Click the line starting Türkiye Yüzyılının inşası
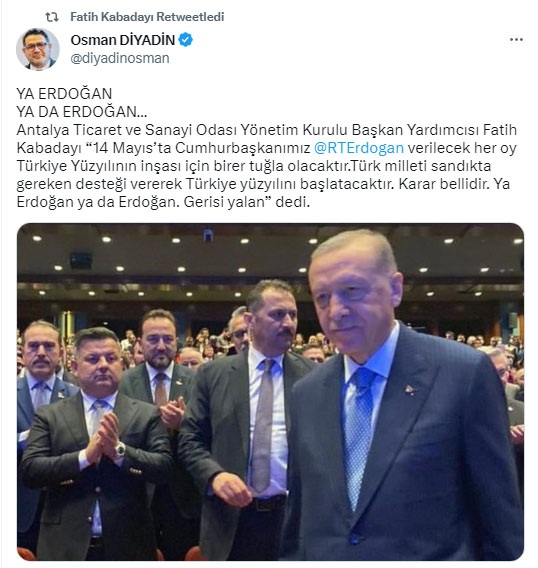 pos(254,166)
